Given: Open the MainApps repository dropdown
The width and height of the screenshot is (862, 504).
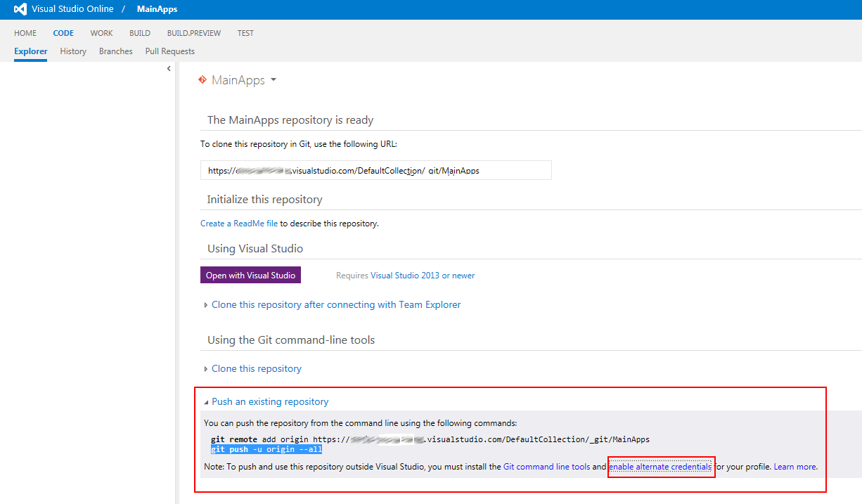Looking at the screenshot, I should pos(274,80).
